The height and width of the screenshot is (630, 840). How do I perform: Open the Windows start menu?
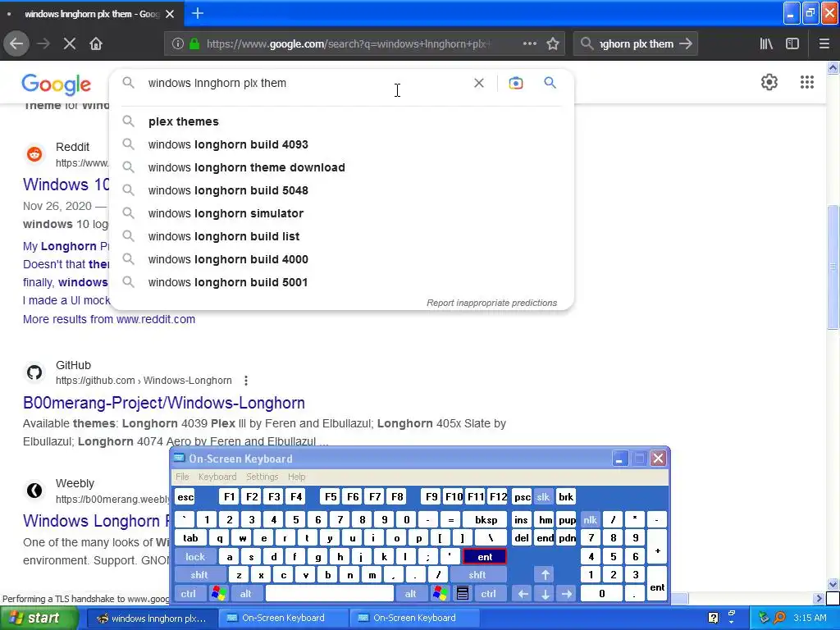pyautogui.click(x=38, y=619)
